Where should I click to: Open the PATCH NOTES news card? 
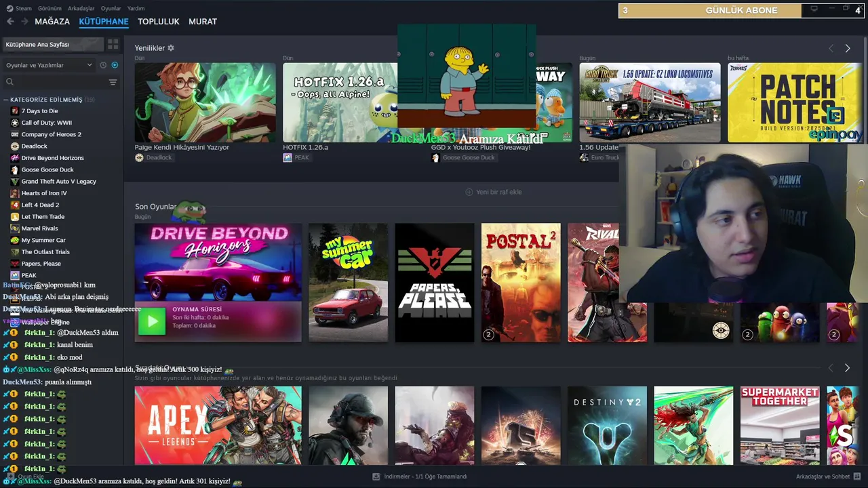point(795,102)
